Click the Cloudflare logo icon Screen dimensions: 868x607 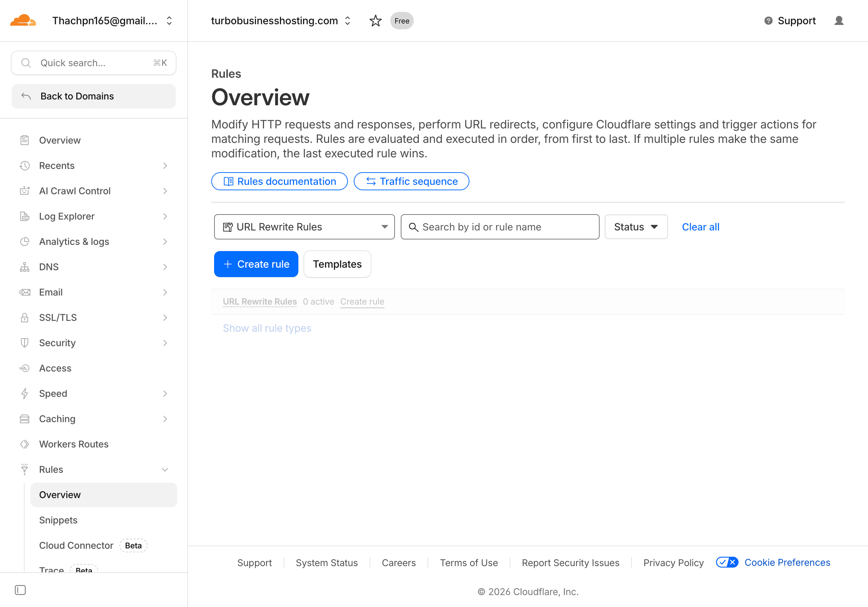[x=23, y=20]
